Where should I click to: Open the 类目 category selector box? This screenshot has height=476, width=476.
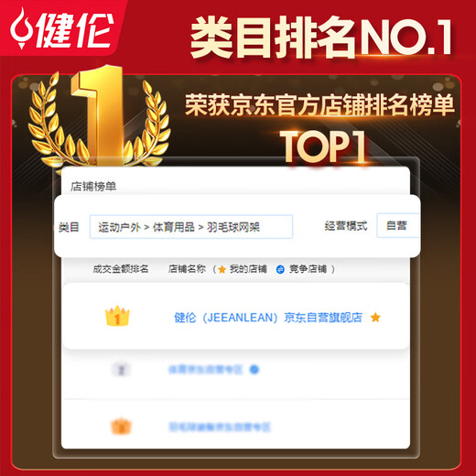[x=191, y=227]
